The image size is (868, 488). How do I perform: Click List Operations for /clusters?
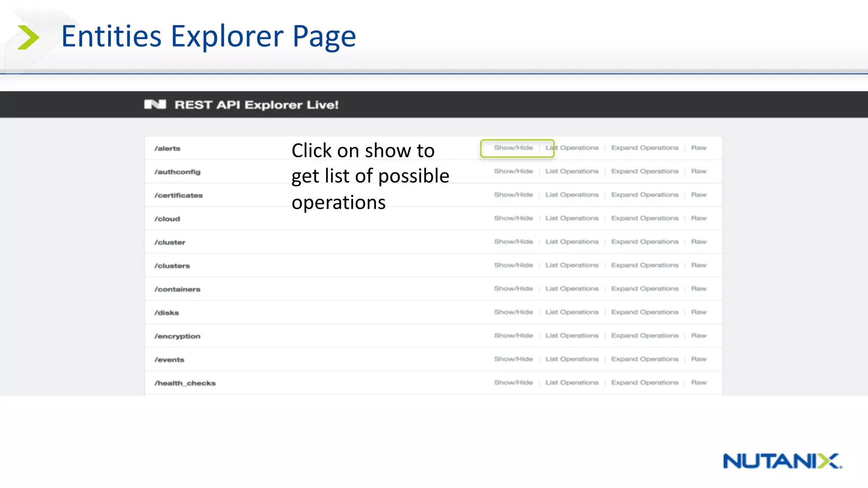pyautogui.click(x=571, y=265)
